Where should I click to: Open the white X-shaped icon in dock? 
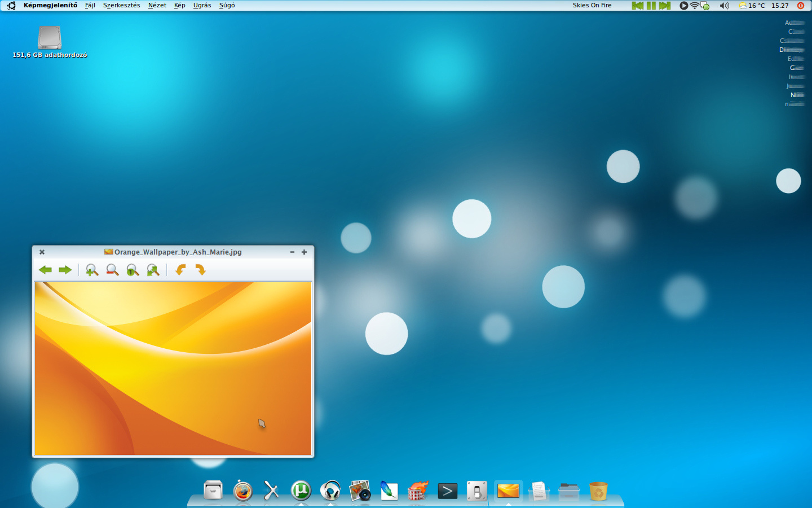click(272, 491)
